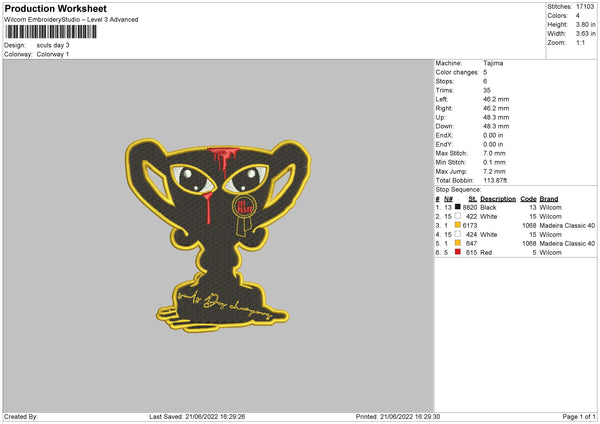Click 'Madeira Classic 40' in stop row 5
Viewport: 600px width, 424px height.
tap(567, 243)
